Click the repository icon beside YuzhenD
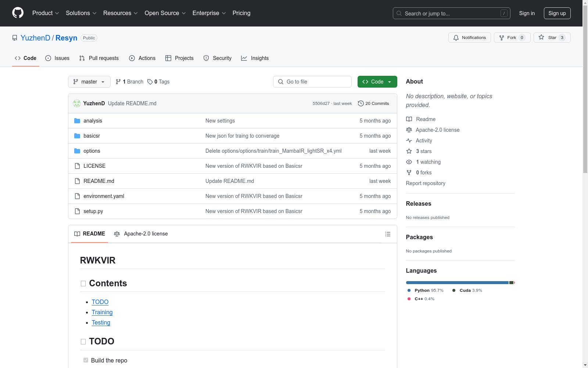 pos(15,38)
